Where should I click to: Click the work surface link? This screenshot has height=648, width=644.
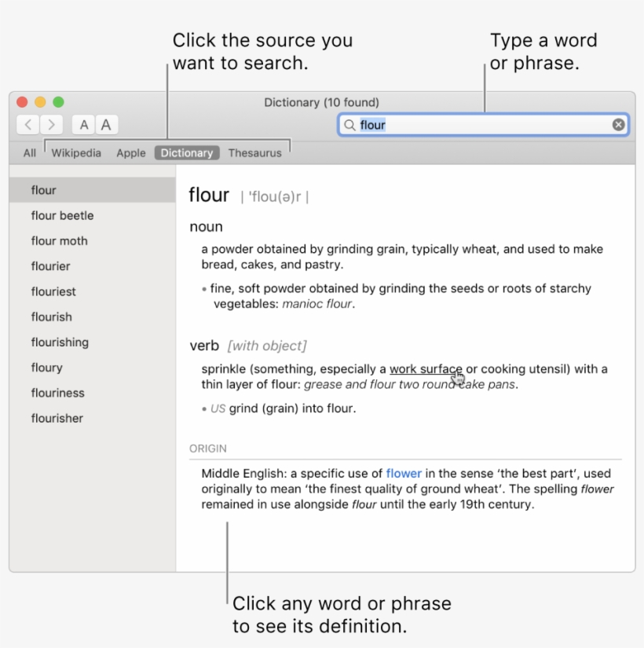click(x=426, y=368)
